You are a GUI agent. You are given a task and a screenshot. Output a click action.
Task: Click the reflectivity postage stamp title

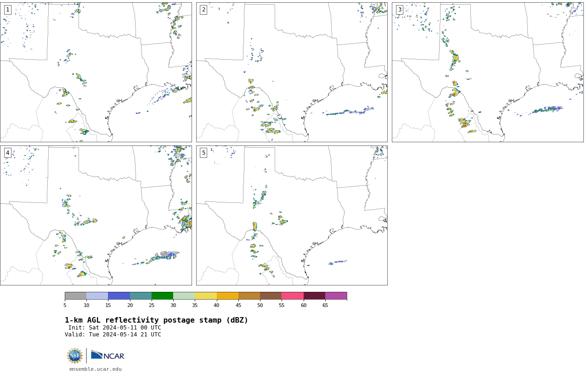[156, 320]
